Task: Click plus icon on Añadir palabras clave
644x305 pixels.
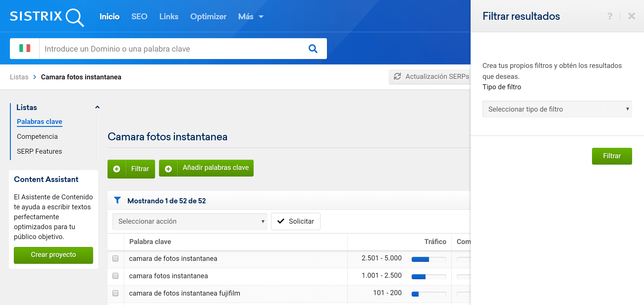Action: (168, 169)
